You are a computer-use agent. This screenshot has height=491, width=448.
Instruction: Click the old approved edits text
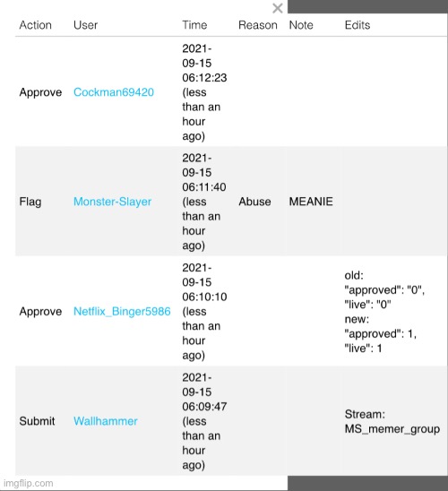pos(384,290)
